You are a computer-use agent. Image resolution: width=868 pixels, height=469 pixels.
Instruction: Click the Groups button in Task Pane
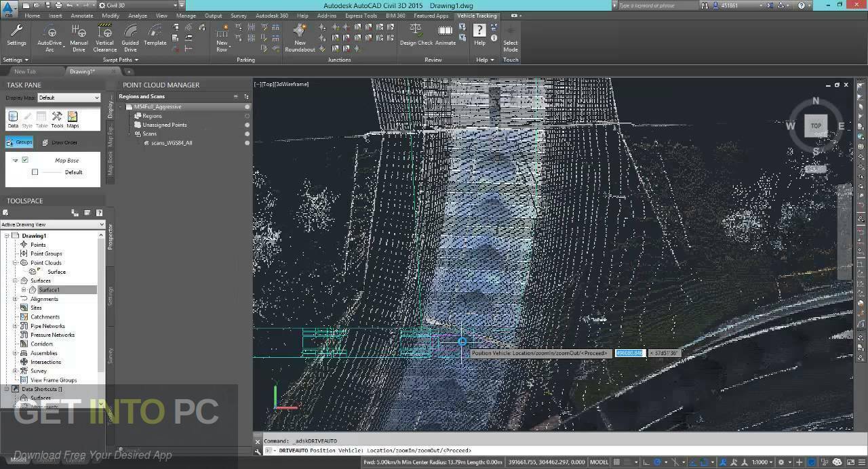[x=18, y=142]
